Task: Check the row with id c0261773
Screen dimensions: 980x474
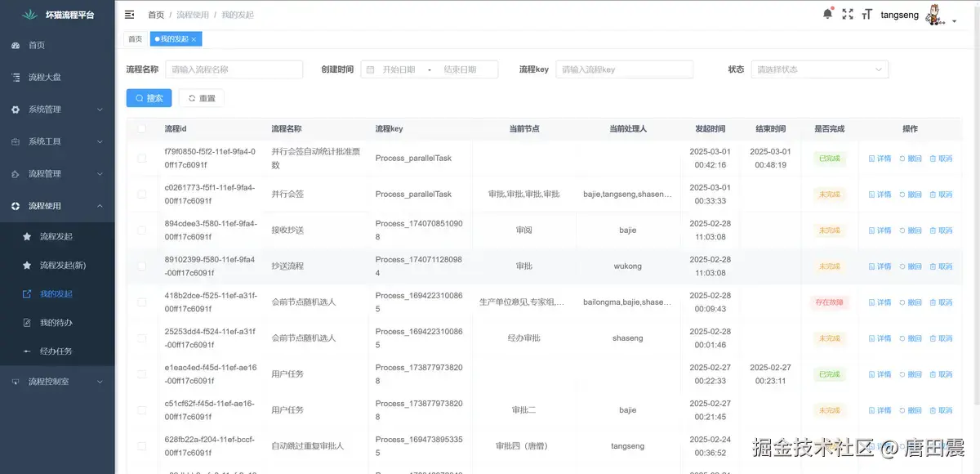Action: pyautogui.click(x=142, y=195)
